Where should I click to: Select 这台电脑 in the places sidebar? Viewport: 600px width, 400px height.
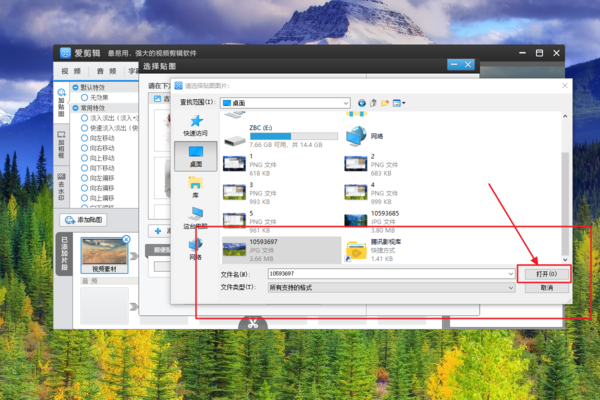196,218
